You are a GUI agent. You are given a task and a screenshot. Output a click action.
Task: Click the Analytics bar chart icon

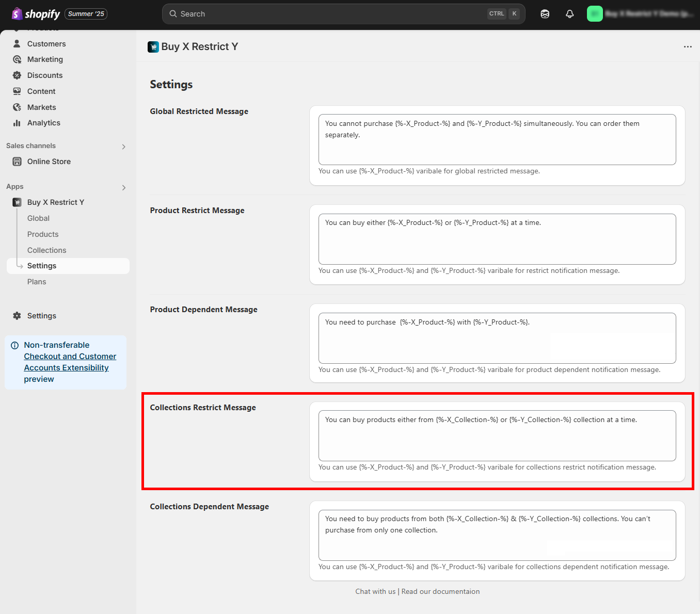17,123
